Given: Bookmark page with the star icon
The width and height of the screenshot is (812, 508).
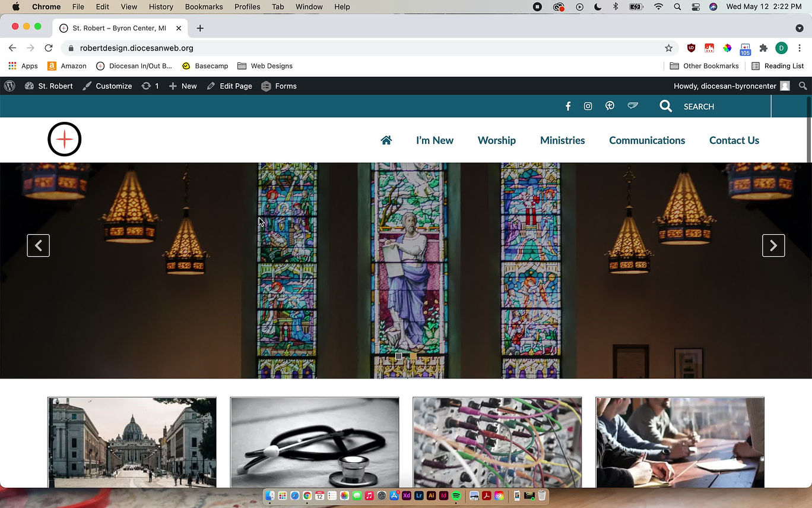Looking at the screenshot, I should [668, 48].
